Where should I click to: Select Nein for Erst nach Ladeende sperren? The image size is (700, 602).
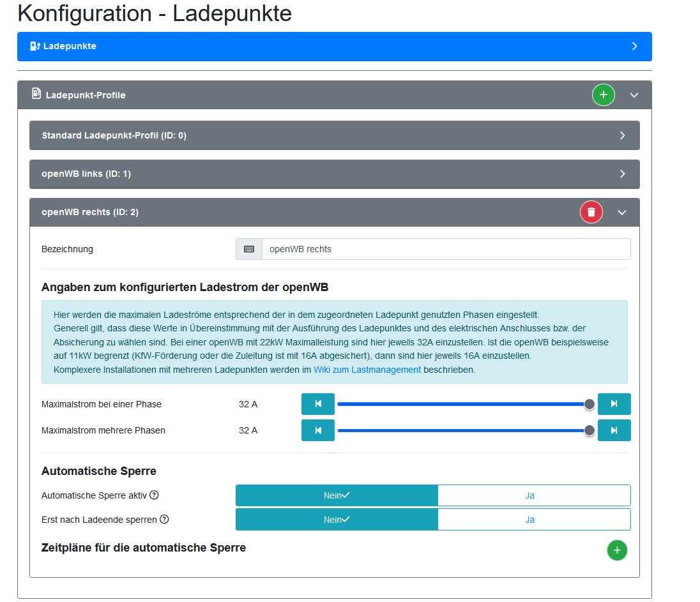(x=337, y=520)
